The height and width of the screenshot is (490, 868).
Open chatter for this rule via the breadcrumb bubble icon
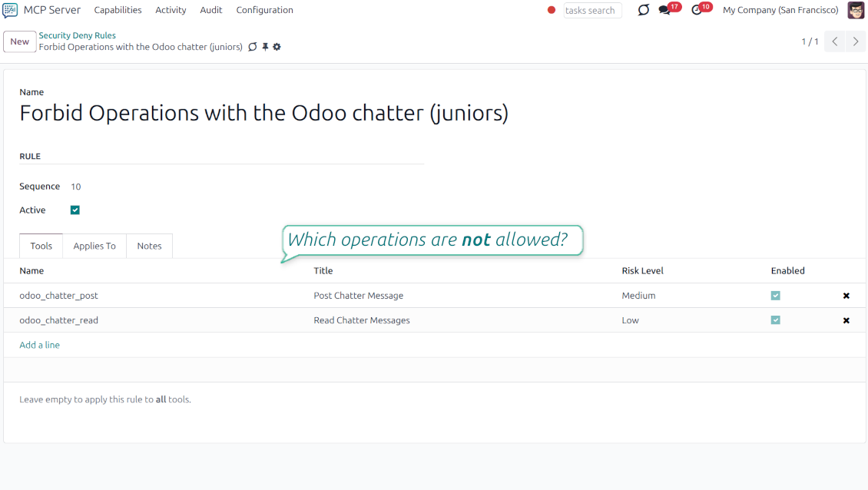(x=253, y=47)
